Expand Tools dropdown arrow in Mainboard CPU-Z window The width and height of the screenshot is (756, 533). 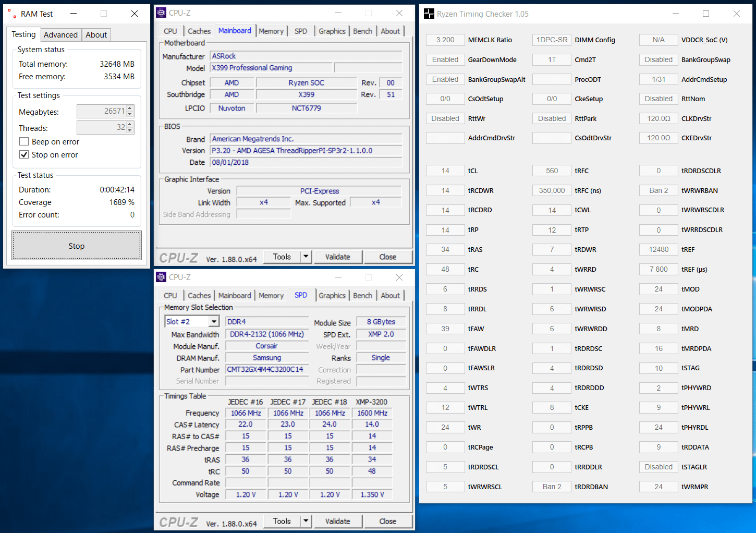click(x=306, y=257)
